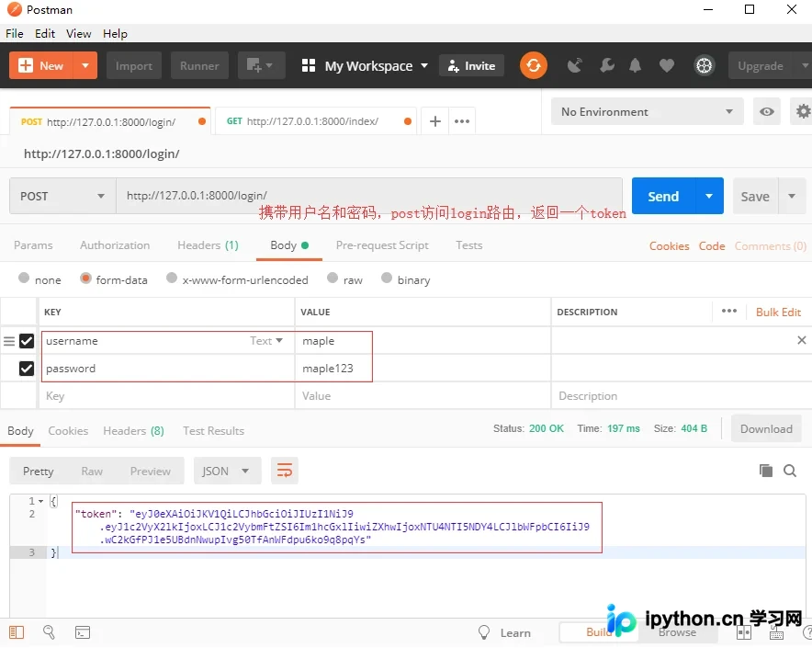Remove the username row with X
Viewport: 812px width, 648px height.
coord(802,340)
